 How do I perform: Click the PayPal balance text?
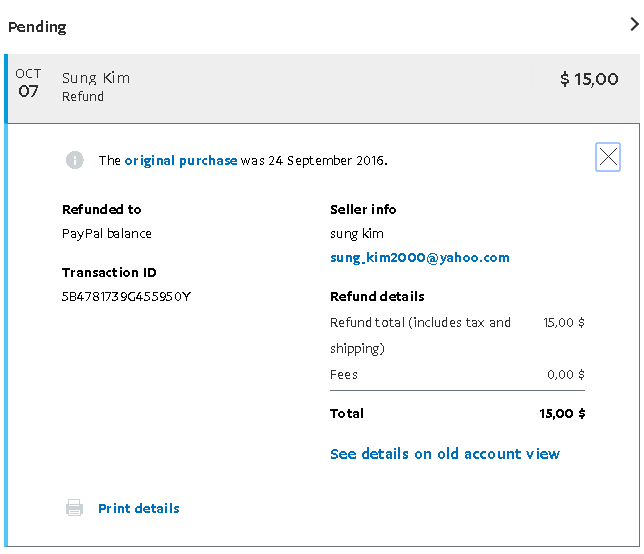tap(106, 233)
